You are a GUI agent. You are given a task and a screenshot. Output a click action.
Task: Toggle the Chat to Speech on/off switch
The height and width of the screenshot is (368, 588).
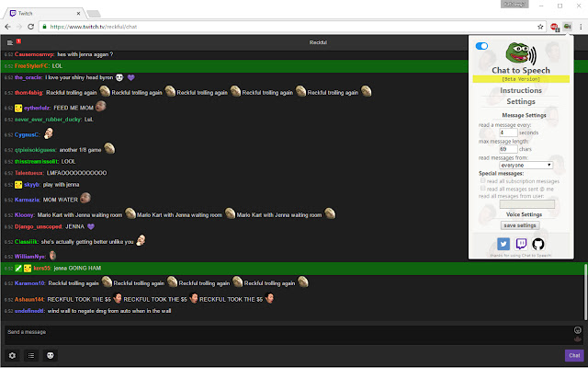[481, 46]
